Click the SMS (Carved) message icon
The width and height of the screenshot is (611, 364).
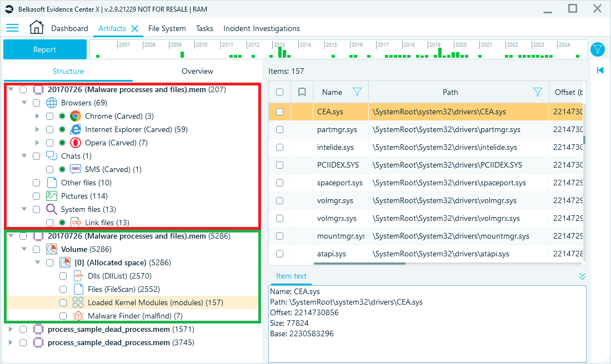click(76, 169)
